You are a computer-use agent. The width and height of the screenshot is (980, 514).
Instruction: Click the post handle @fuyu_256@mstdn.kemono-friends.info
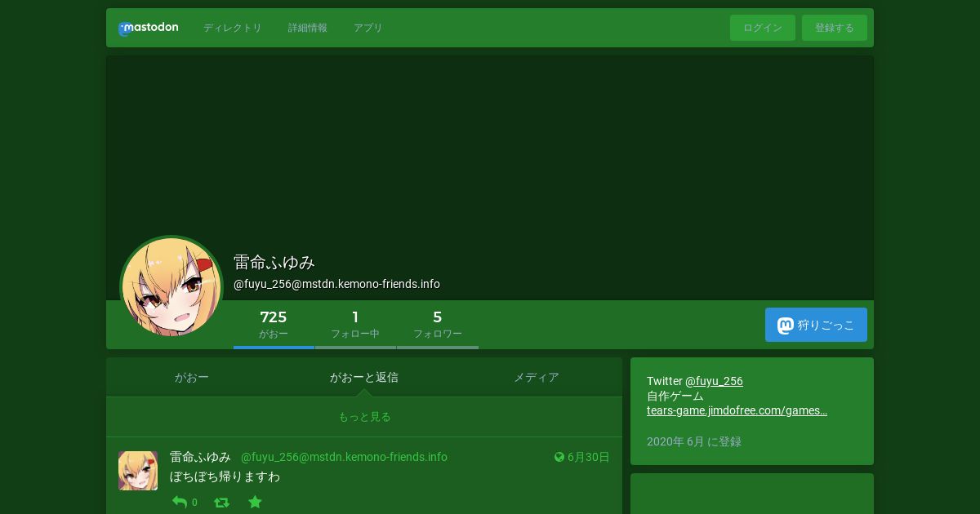pos(344,457)
